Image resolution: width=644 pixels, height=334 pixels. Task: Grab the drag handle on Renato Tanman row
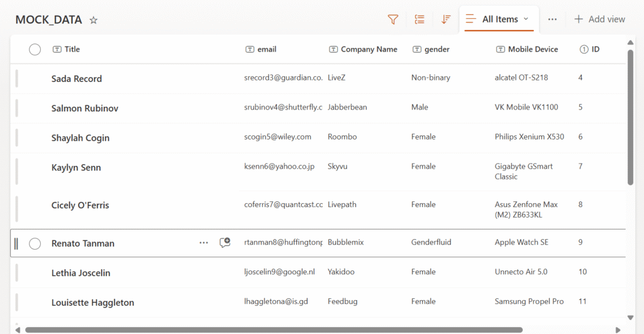[x=16, y=243]
